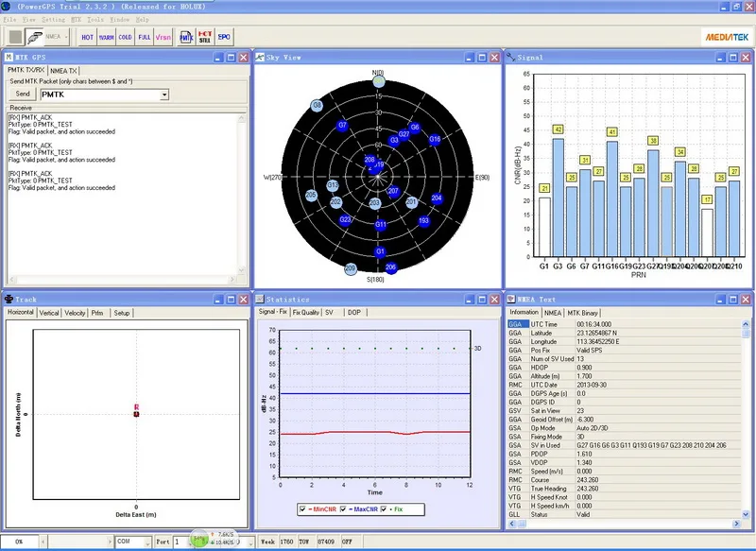Switch to the Velocity tab in Track
This screenshot has height=551, width=756.
pyautogui.click(x=75, y=313)
